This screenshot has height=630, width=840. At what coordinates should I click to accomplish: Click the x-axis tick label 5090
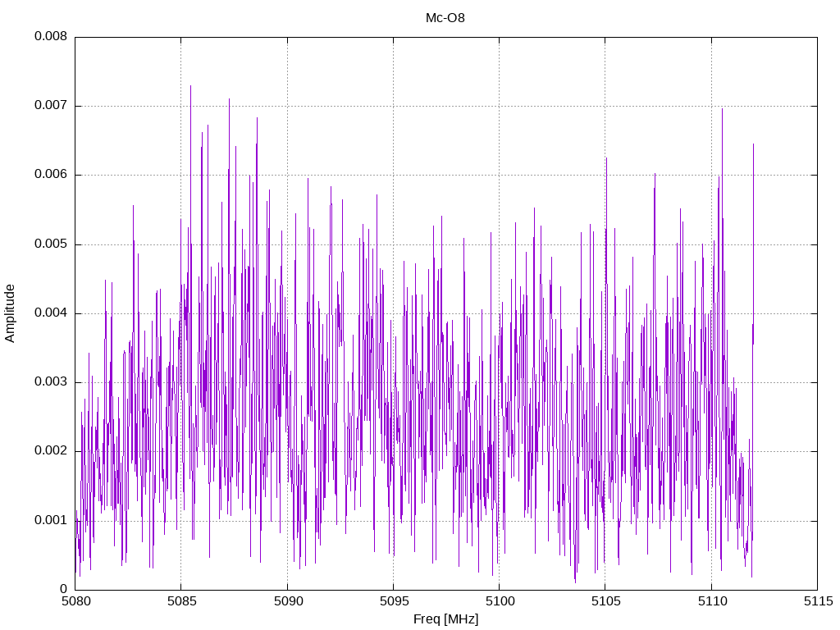click(x=288, y=601)
